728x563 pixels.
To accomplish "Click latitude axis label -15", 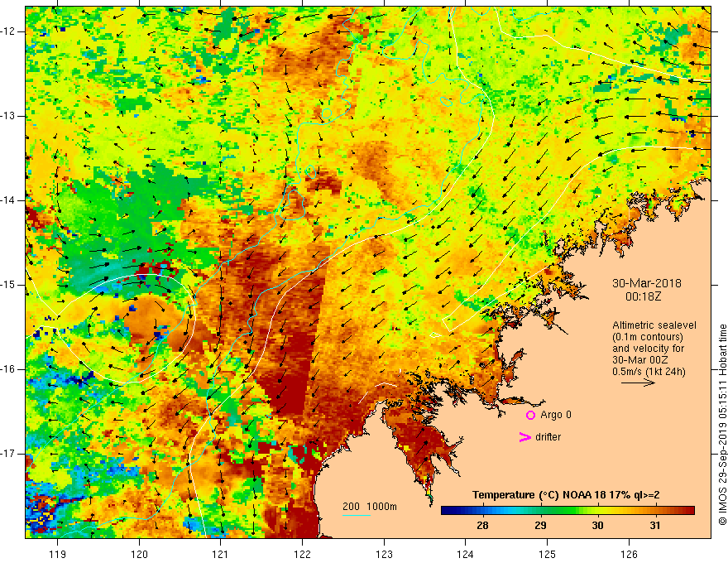I will 8,285.
